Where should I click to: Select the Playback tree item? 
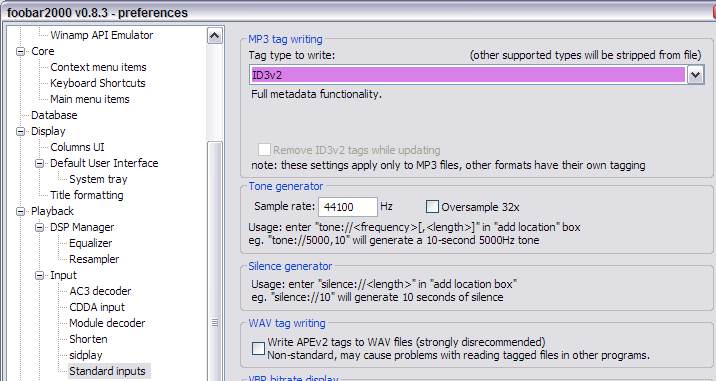pos(52,211)
